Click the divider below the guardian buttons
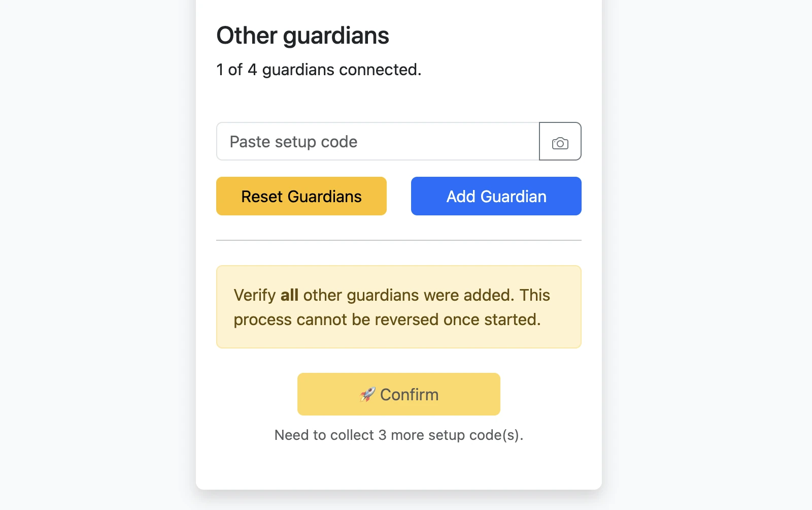812x510 pixels. [x=399, y=239]
